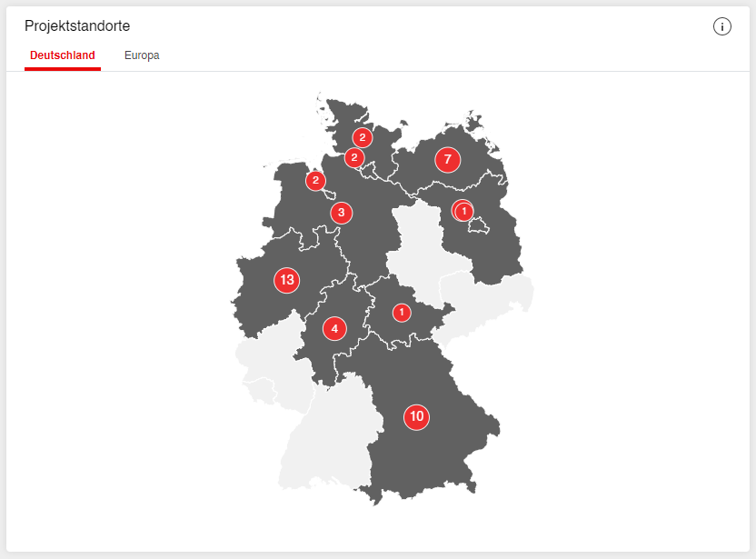756x559 pixels.
Task: Click the marker with 4 in Hessen
Action: pos(335,328)
